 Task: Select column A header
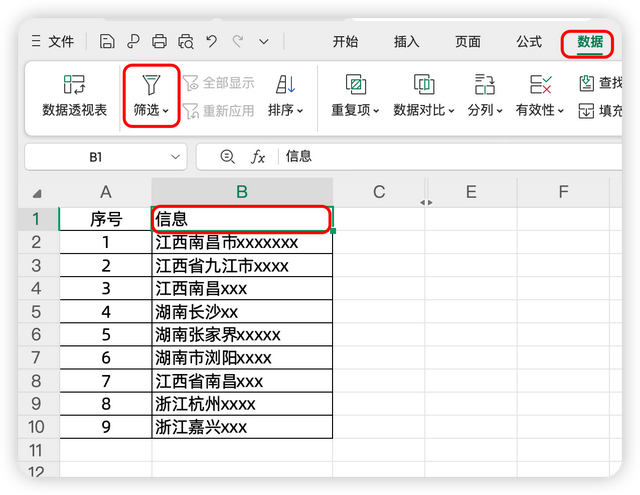106,192
